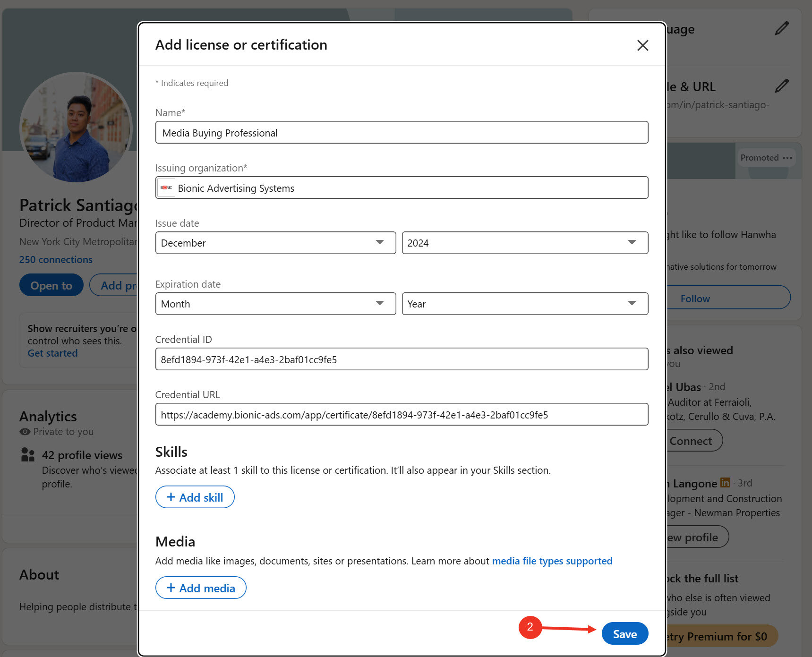Open 42 profile views analytics
This screenshot has width=812, height=657.
tap(82, 455)
